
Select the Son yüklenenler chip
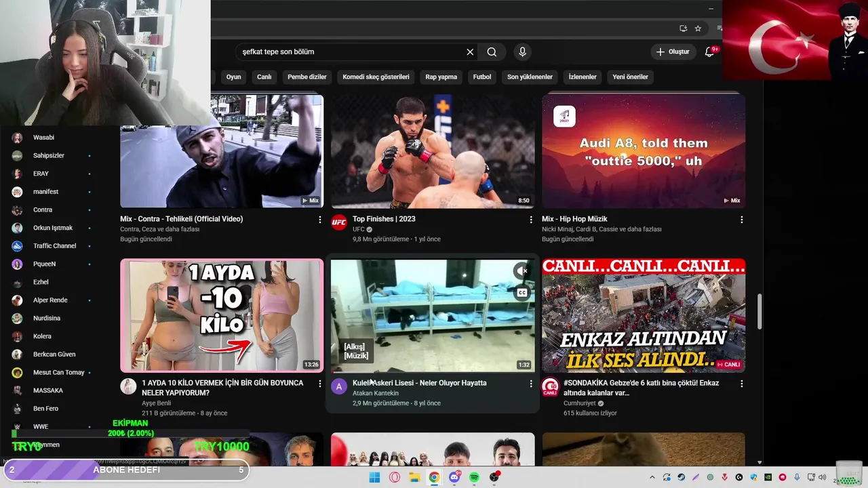point(530,77)
